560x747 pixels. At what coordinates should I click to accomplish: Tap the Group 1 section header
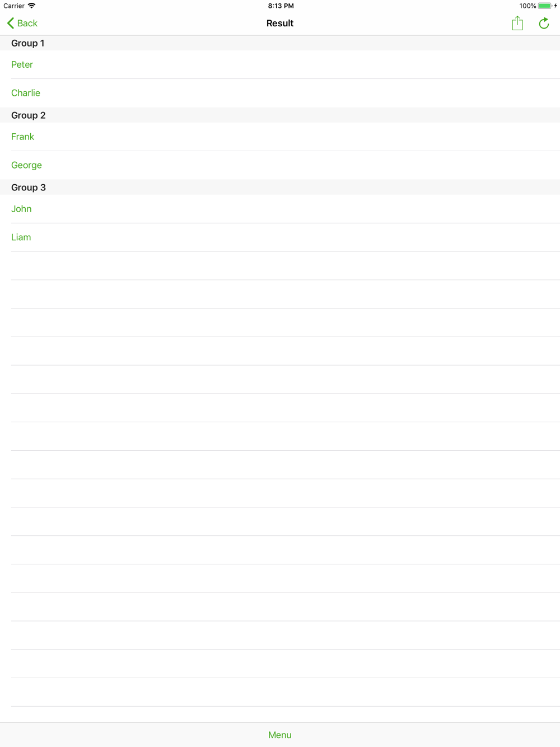280,43
